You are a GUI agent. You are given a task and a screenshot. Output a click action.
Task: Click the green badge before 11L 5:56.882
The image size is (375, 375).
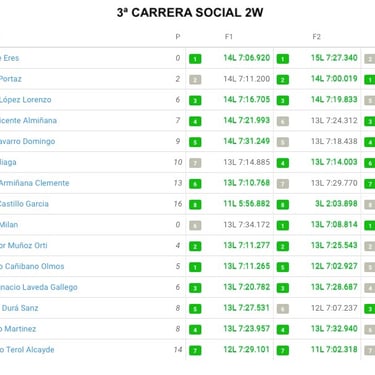click(195, 205)
